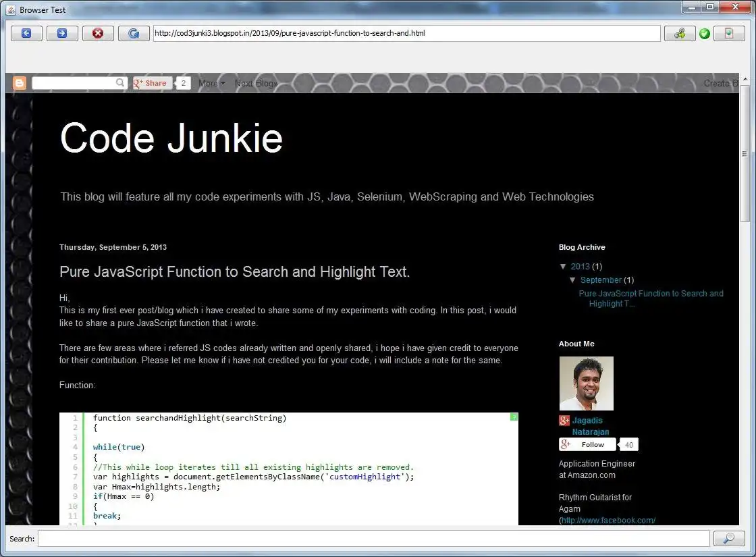Click the code line while(true)
The image size is (756, 557).
119,447
